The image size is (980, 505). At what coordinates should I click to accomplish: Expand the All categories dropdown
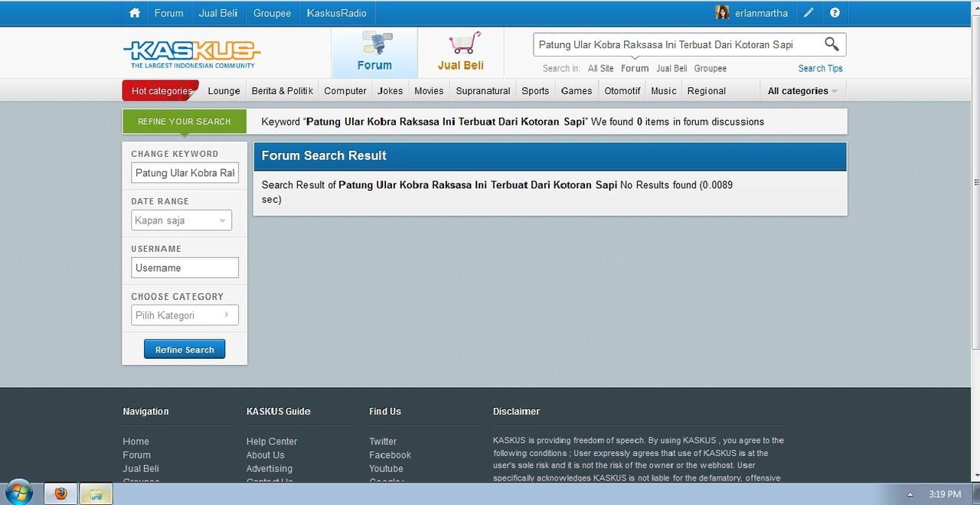click(802, 90)
